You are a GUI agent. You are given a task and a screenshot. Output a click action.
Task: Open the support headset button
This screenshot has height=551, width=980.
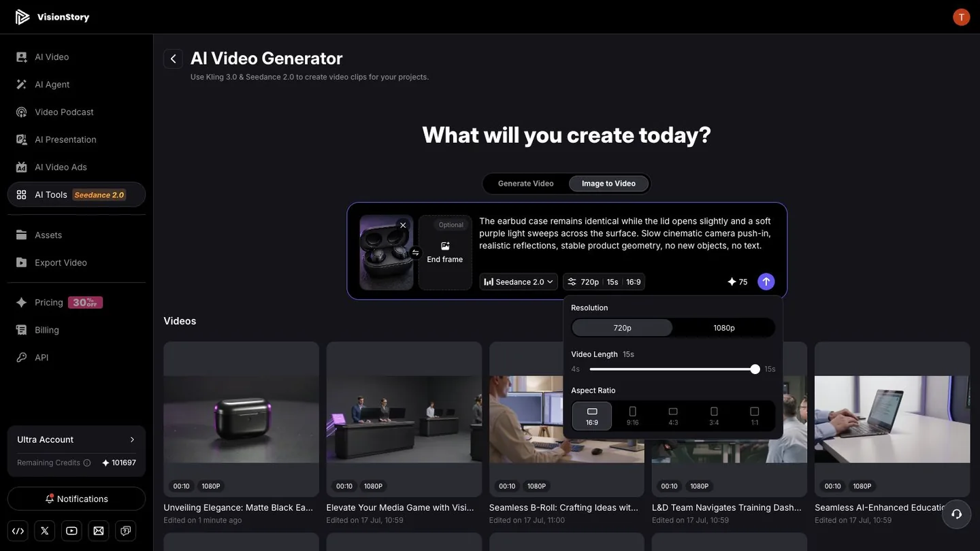pyautogui.click(x=956, y=514)
